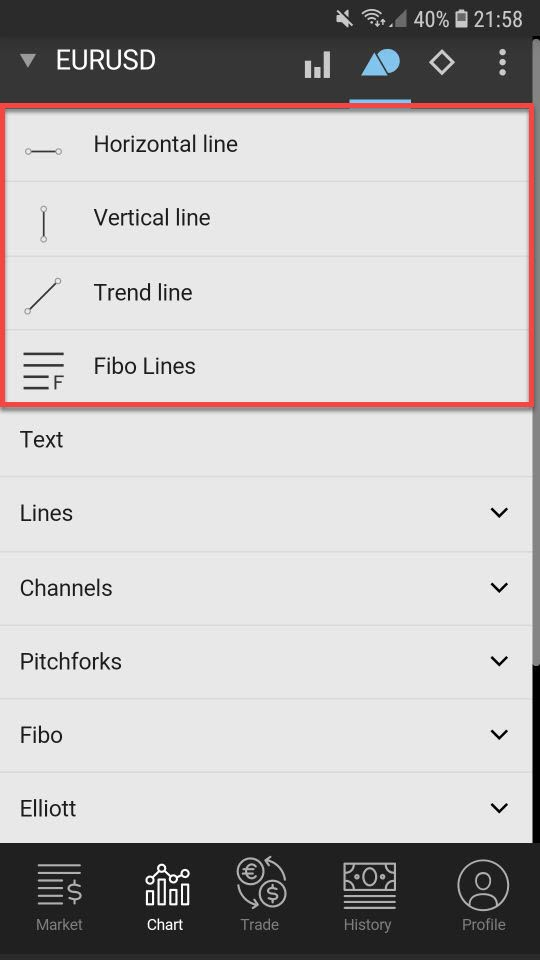Open the bar chart type icon

coord(317,64)
